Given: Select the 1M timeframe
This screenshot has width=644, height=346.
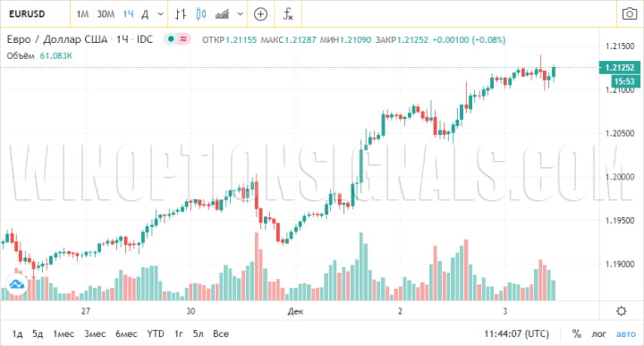Looking at the screenshot, I should [x=82, y=14].
